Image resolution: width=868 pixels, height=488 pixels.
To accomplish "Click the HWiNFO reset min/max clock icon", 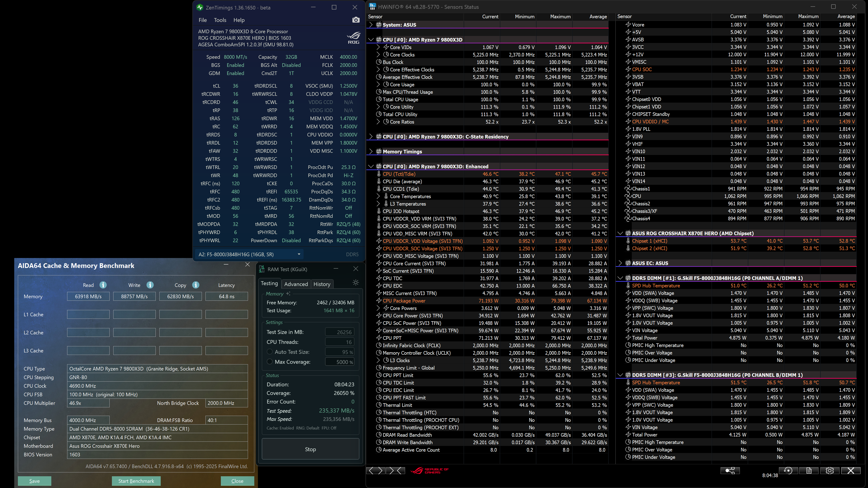I will click(x=788, y=470).
